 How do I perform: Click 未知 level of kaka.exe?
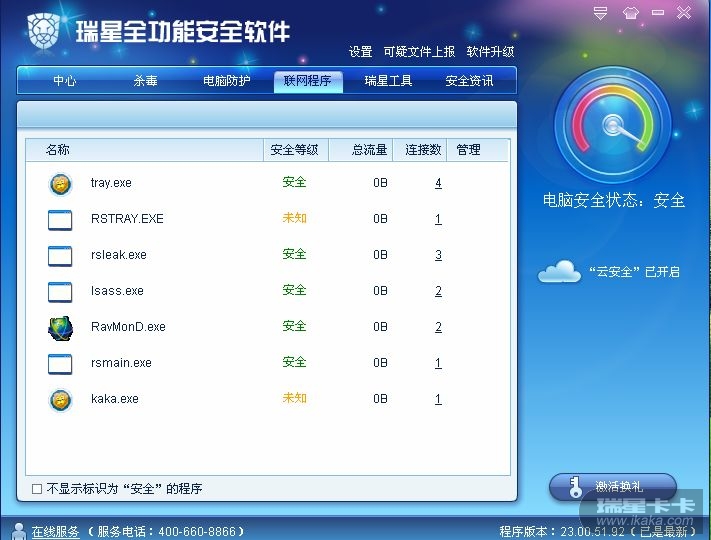(294, 398)
